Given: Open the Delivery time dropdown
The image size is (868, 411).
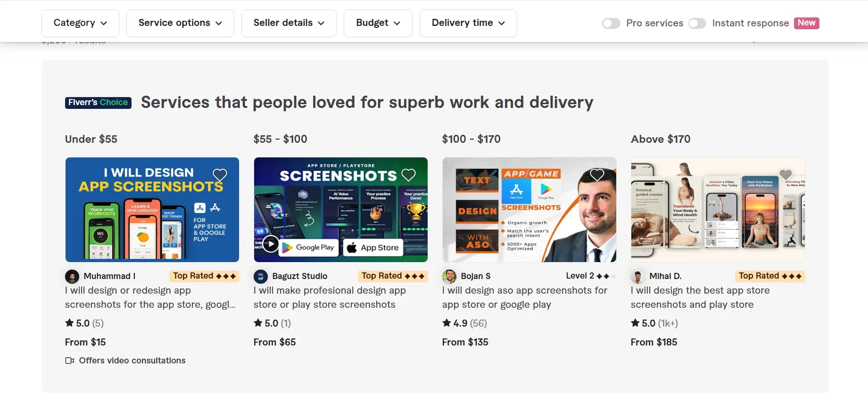Looking at the screenshot, I should (468, 23).
